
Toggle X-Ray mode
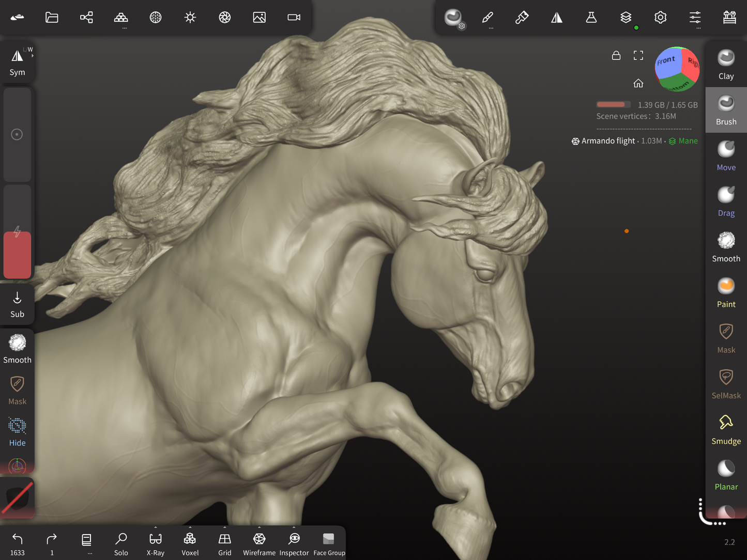click(x=155, y=543)
